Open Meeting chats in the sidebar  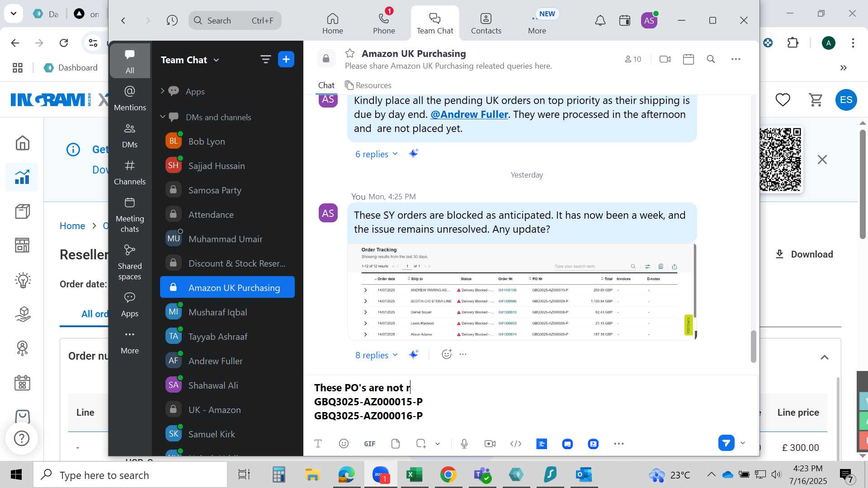[x=130, y=215]
